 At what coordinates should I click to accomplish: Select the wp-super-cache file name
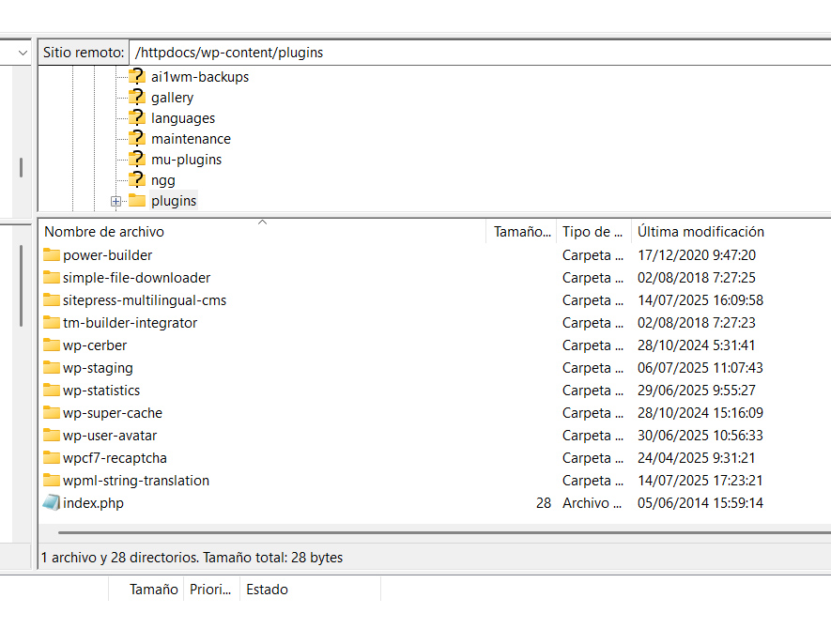coord(113,412)
